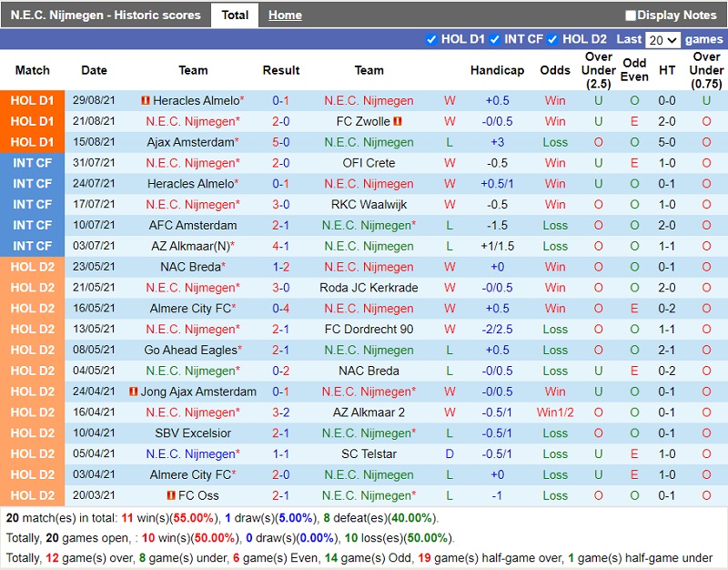Select the date 20/03/21

click(x=94, y=495)
